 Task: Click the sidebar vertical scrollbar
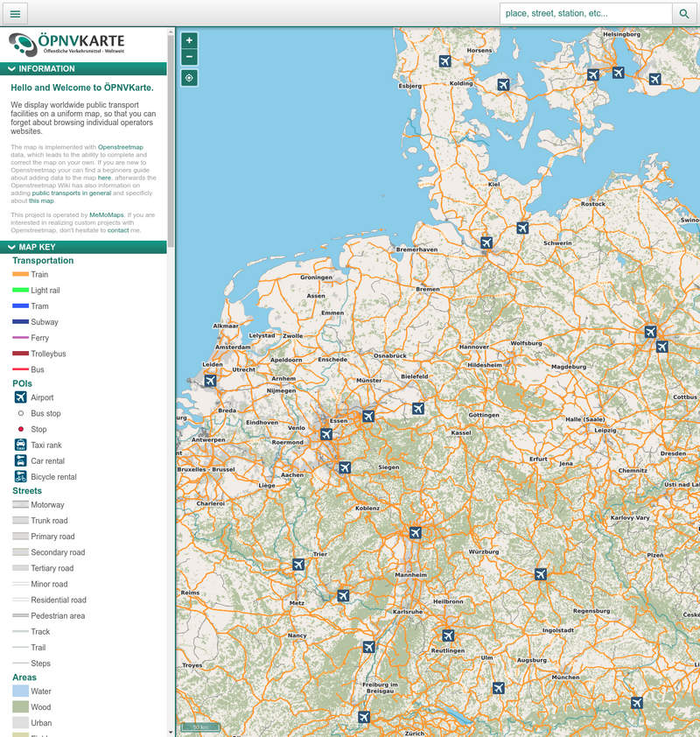[x=171, y=140]
